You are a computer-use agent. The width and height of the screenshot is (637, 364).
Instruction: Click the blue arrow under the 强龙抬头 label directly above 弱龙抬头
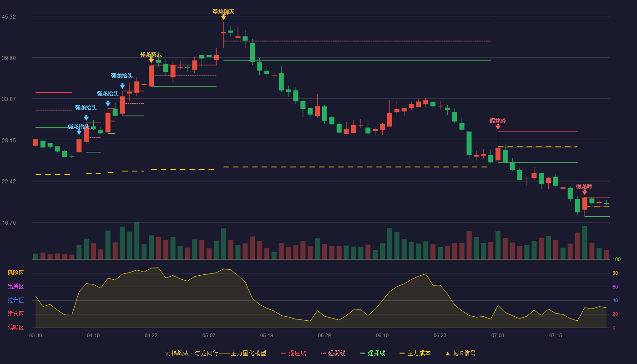pyautogui.click(x=86, y=118)
